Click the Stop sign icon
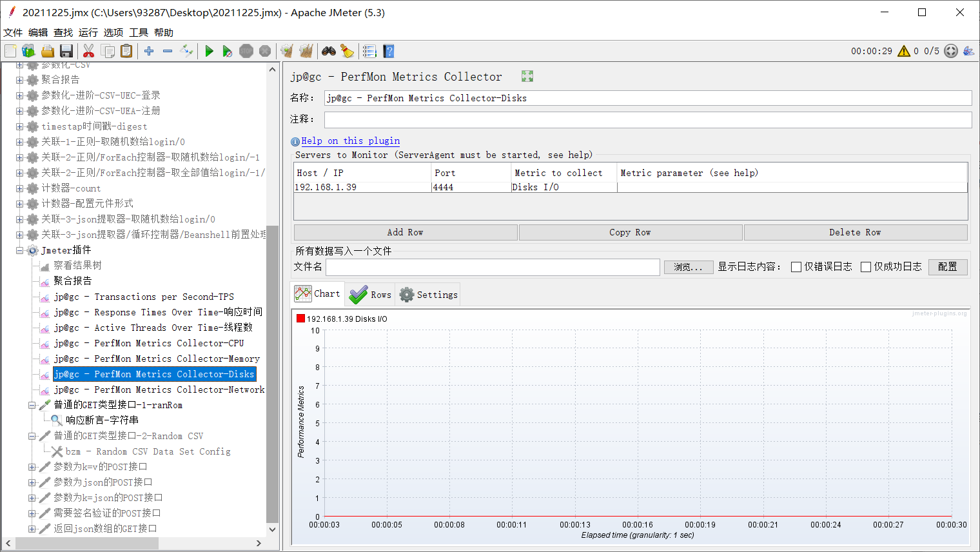 [x=246, y=51]
